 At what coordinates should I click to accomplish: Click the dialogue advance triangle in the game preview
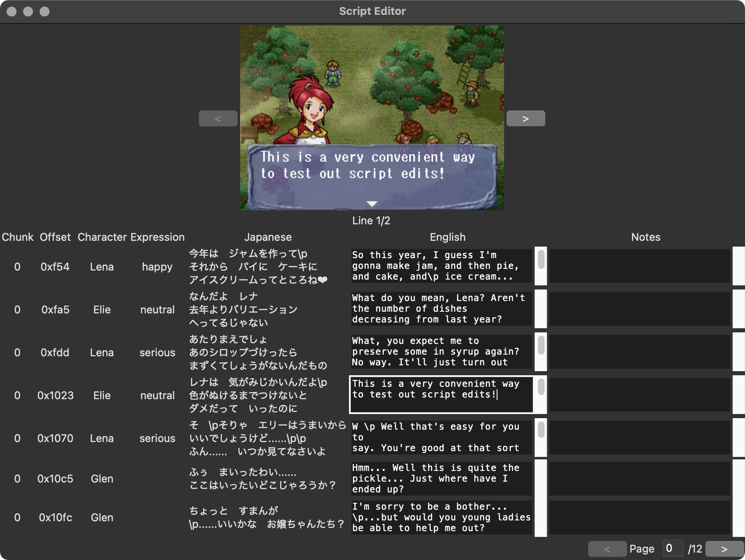click(x=372, y=203)
